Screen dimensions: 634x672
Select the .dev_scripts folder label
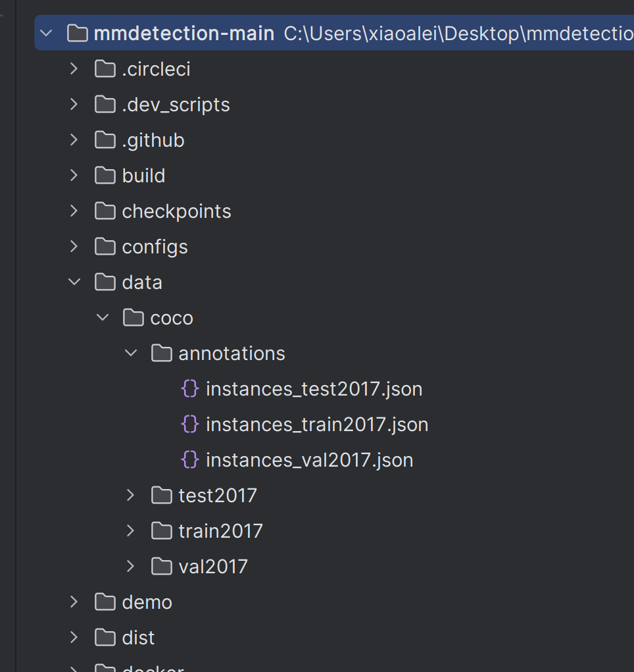(176, 105)
